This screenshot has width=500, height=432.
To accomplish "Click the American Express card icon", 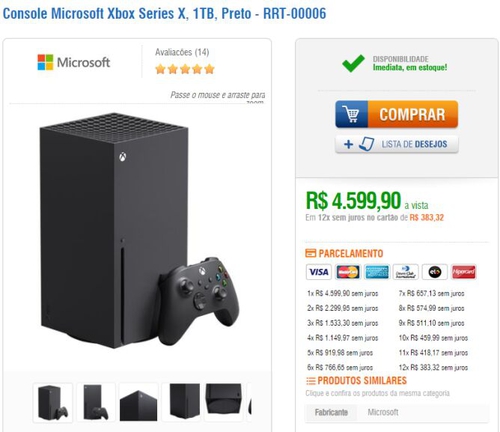I will coord(377,272).
